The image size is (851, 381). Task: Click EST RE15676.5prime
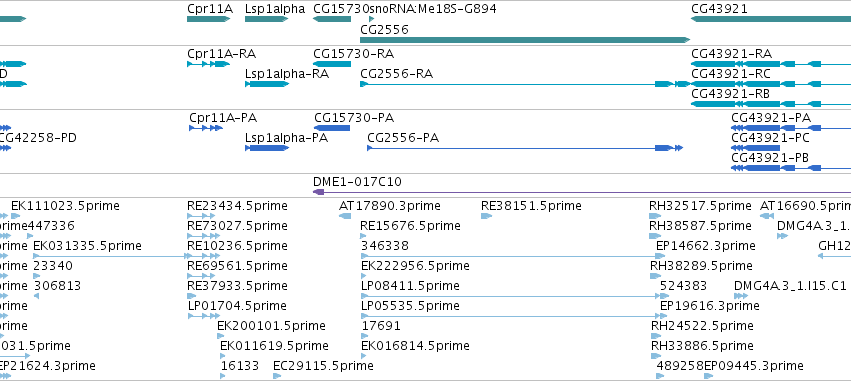point(410,225)
